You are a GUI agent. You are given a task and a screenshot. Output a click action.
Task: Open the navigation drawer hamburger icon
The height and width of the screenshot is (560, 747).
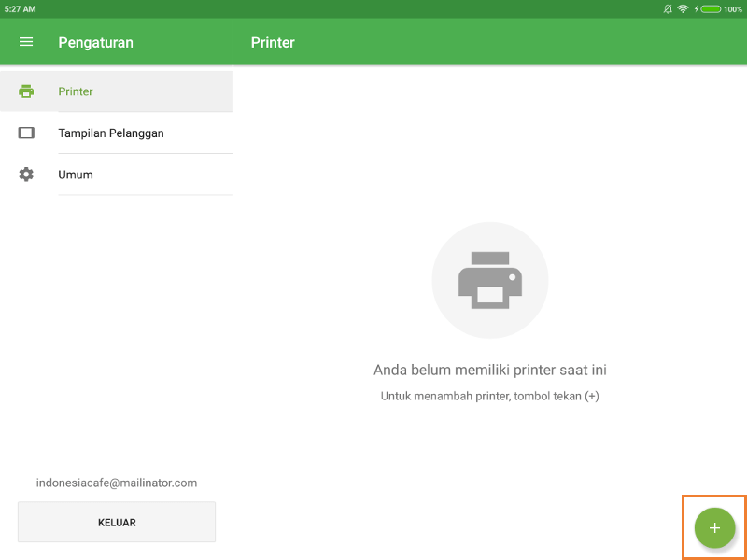(25, 42)
